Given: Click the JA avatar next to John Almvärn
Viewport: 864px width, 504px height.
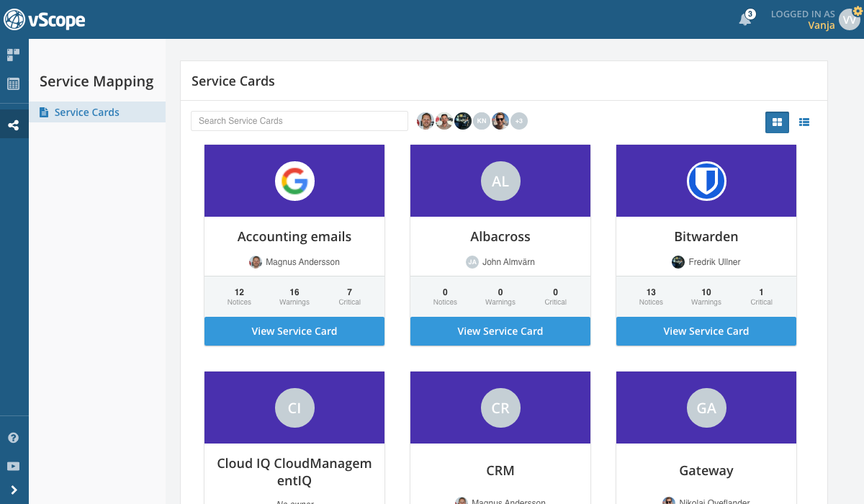Looking at the screenshot, I should (472, 262).
